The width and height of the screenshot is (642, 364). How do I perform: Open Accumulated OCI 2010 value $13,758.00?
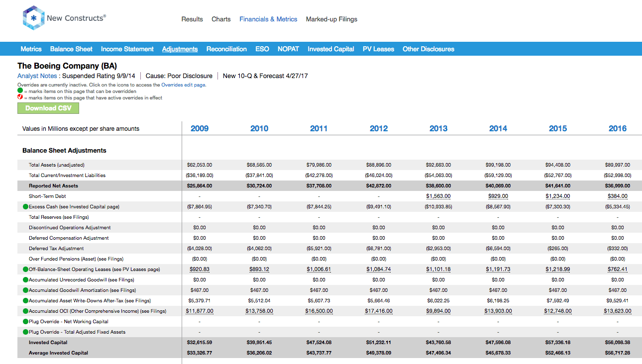pos(259,311)
